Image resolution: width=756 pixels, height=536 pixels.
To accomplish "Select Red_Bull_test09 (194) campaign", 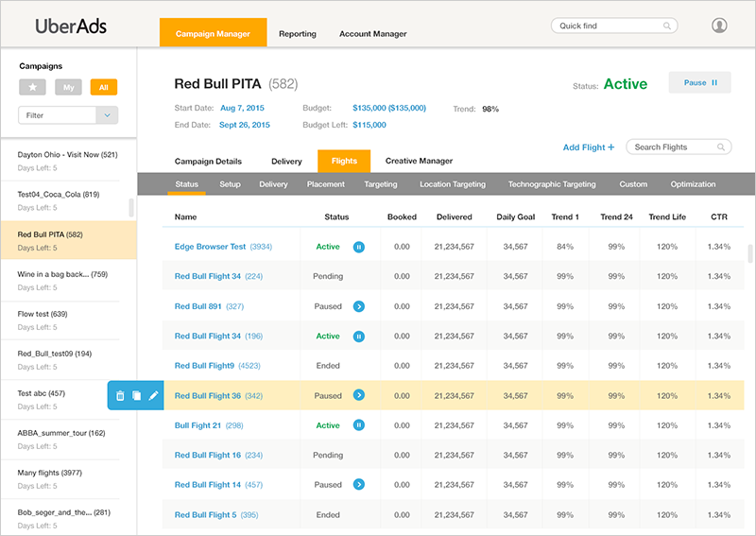I will [68, 360].
